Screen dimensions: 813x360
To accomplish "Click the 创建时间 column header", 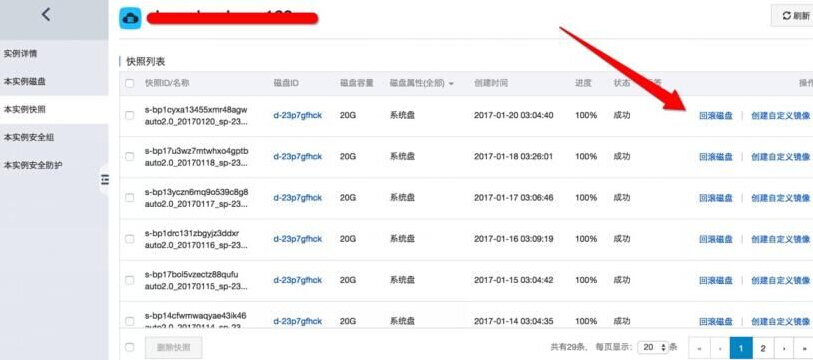I will 490,83.
